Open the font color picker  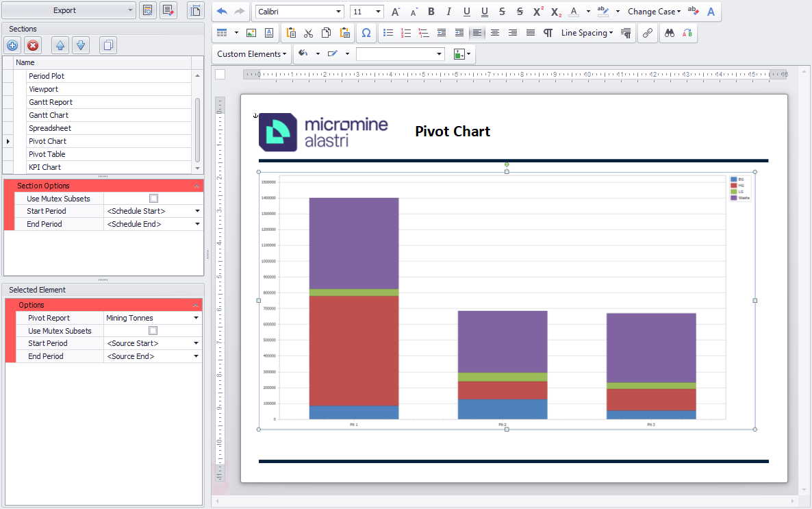coord(574,12)
